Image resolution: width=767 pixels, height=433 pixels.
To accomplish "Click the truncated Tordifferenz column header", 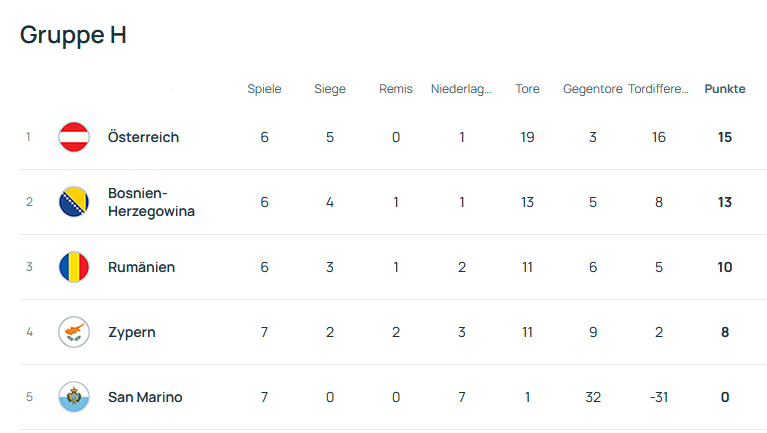I will (x=658, y=89).
